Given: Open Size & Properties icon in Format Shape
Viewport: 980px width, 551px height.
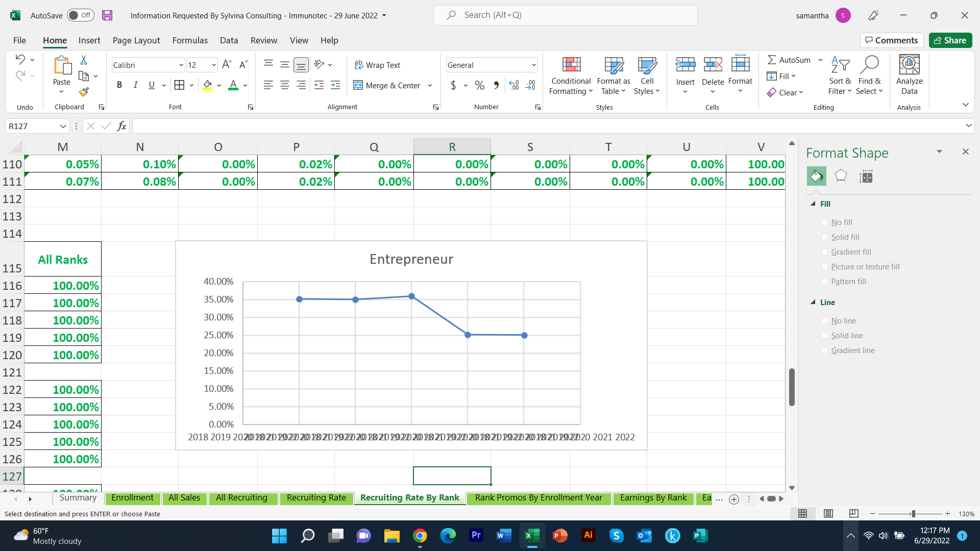Looking at the screenshot, I should [x=866, y=177].
